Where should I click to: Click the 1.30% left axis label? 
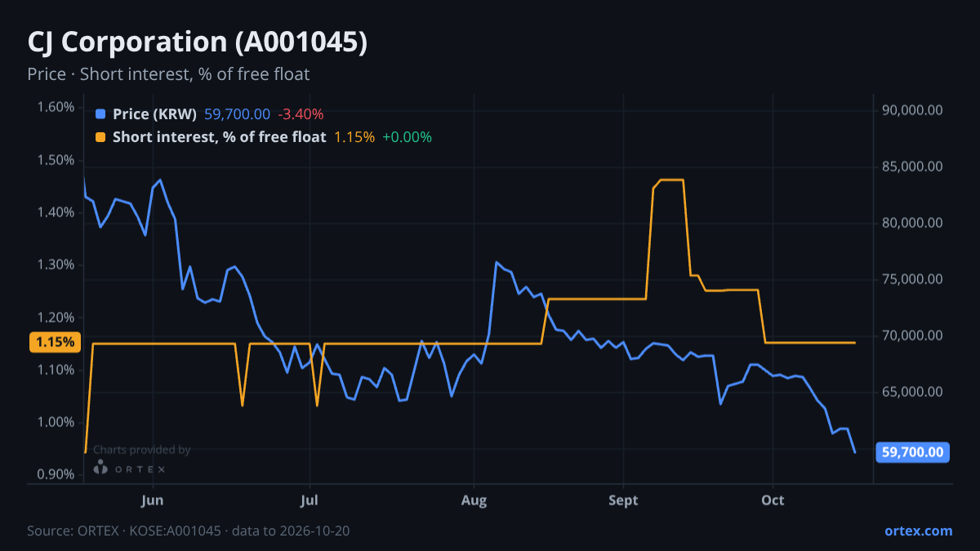pyautogui.click(x=56, y=264)
